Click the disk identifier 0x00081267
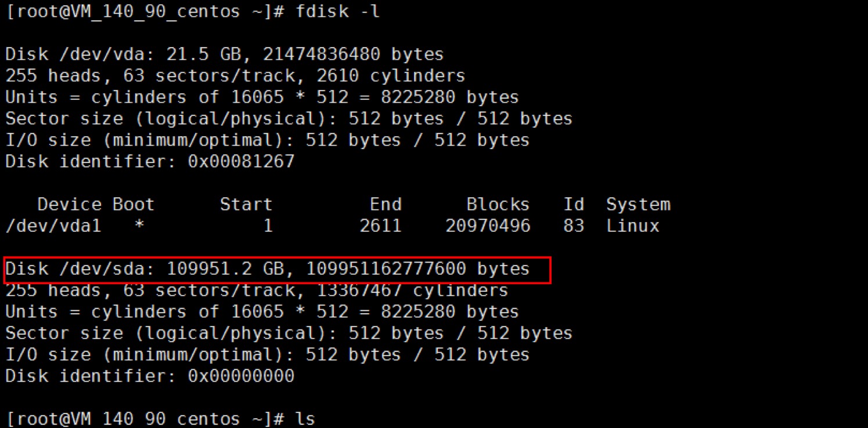868x428 pixels. pos(241,161)
